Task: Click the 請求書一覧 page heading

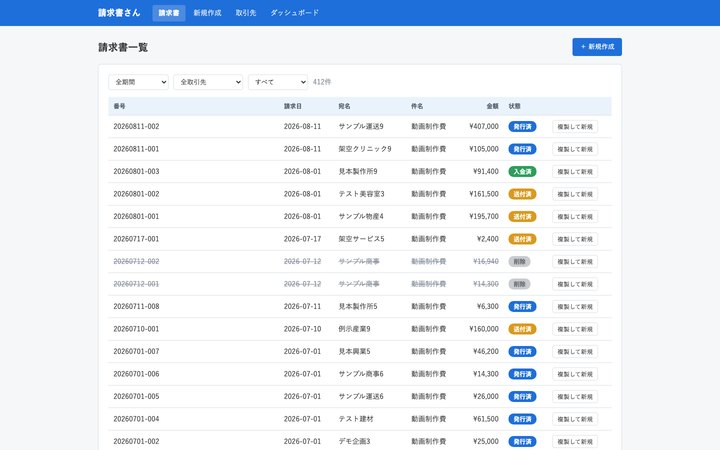Action: [123, 47]
